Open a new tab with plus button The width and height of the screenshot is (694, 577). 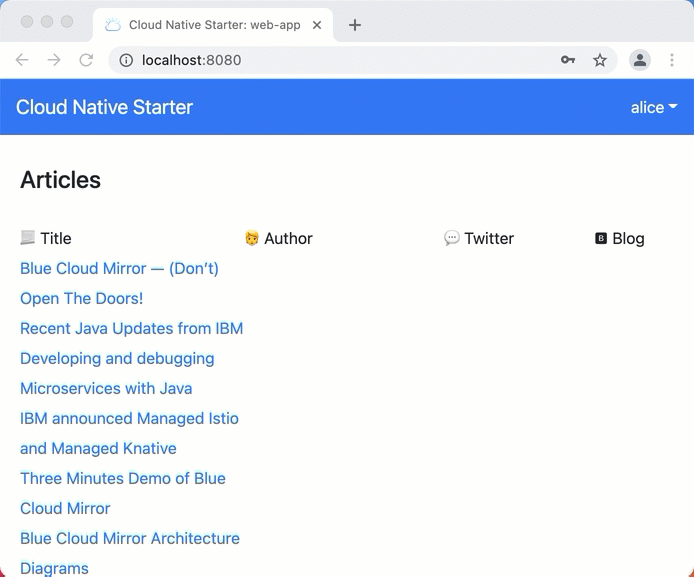[355, 25]
